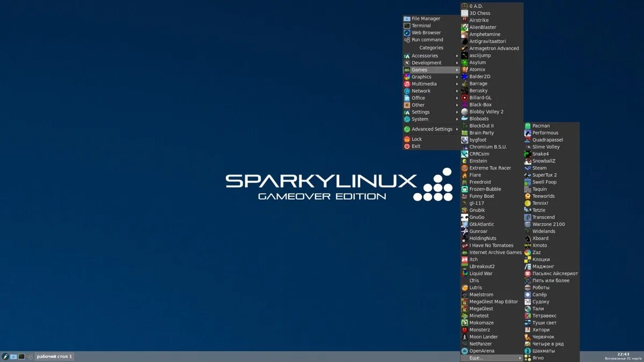Click the Pacman ghost icon
This screenshot has width=644, height=362.
point(528,126)
